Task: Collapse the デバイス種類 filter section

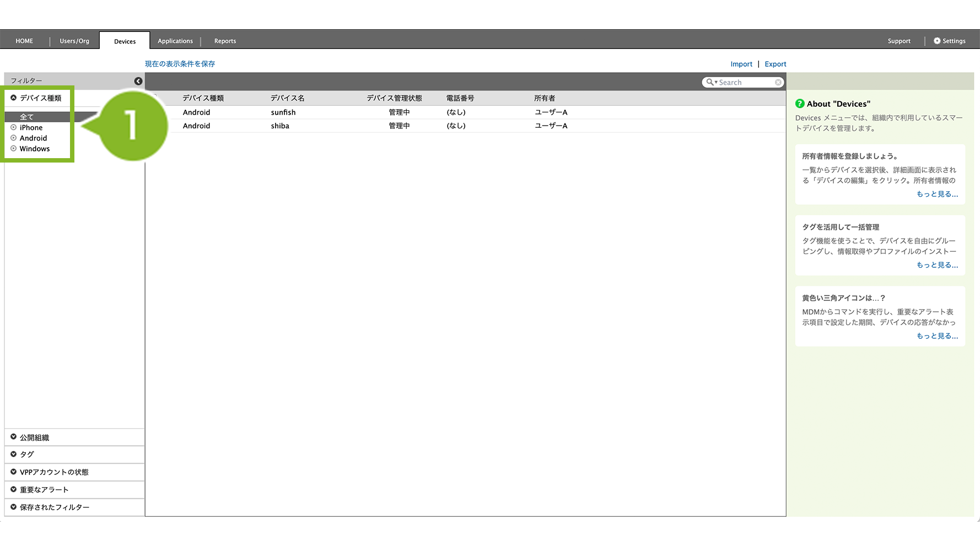Action: [x=14, y=98]
